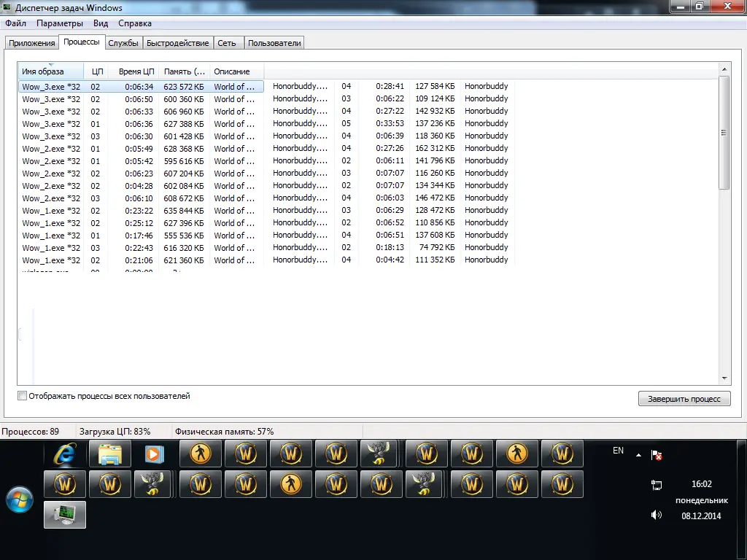Click the Windows Start orb
This screenshot has width=747, height=560.
pos(20,499)
